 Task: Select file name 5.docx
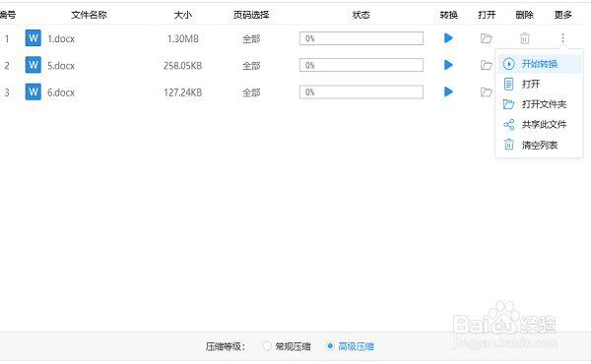[61, 66]
